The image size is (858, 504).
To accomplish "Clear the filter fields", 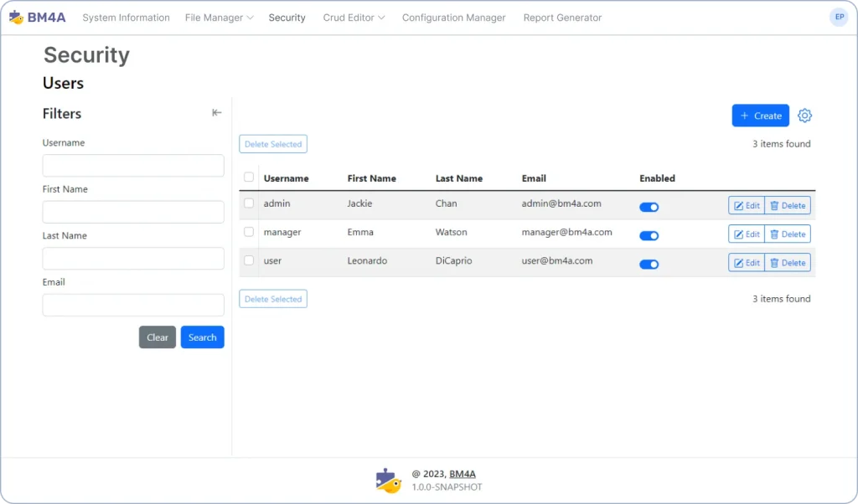I will coord(157,337).
